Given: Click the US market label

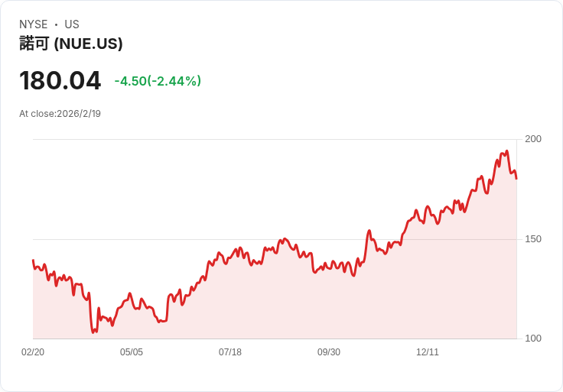Looking at the screenshot, I should tap(72, 24).
